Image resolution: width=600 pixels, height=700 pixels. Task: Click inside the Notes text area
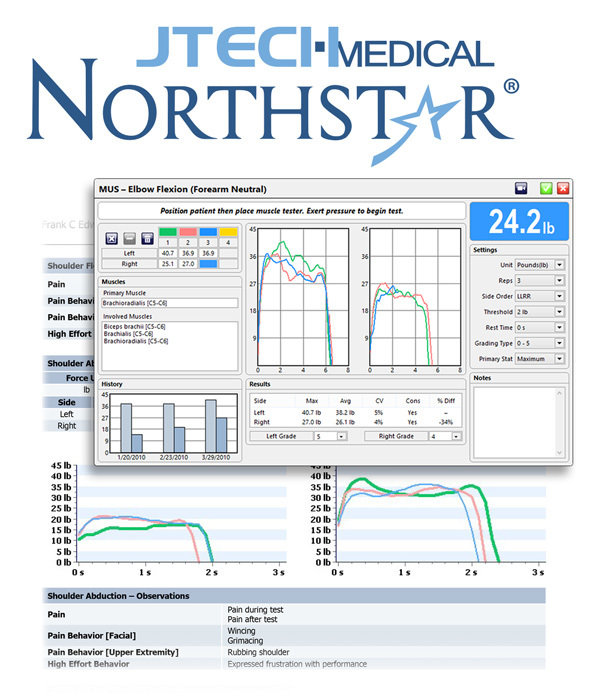(515, 422)
